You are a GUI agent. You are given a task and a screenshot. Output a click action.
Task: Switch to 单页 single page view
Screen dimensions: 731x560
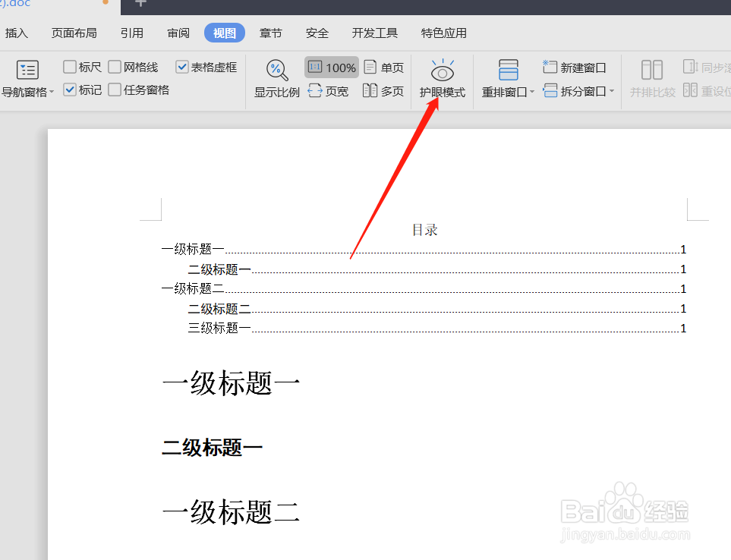(x=384, y=67)
